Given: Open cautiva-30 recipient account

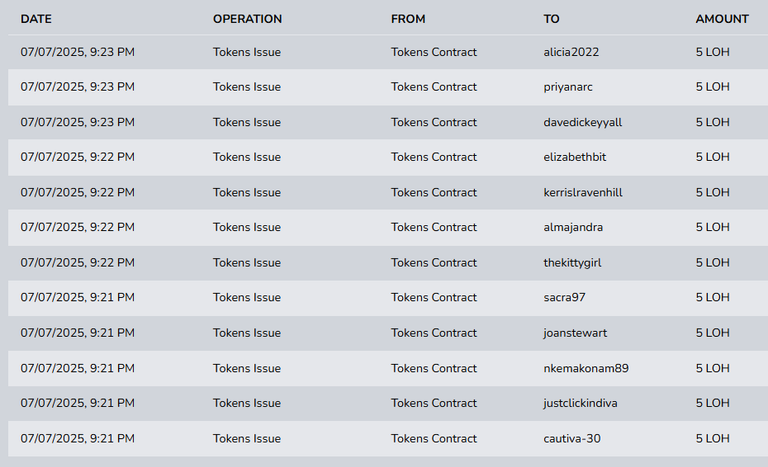Looking at the screenshot, I should click(x=572, y=439).
